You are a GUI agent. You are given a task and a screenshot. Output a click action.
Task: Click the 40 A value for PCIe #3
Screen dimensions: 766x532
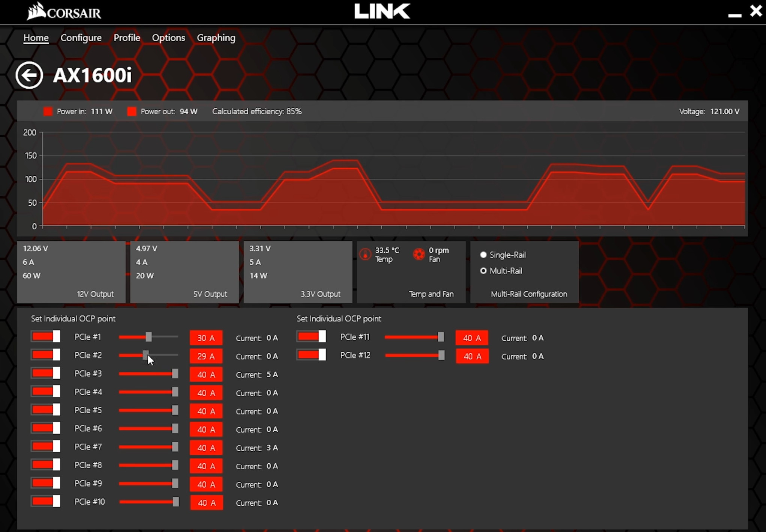[x=206, y=375]
